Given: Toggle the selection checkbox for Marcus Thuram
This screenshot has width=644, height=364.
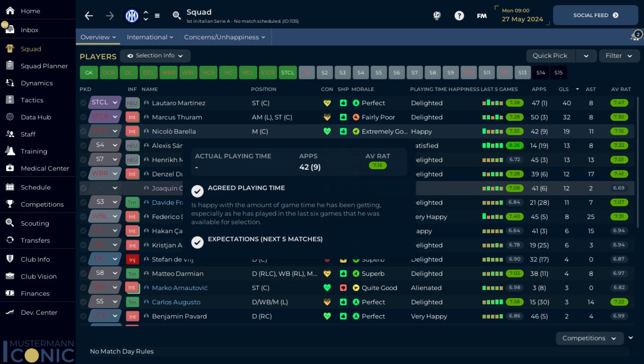Looking at the screenshot, I should coord(84,117).
